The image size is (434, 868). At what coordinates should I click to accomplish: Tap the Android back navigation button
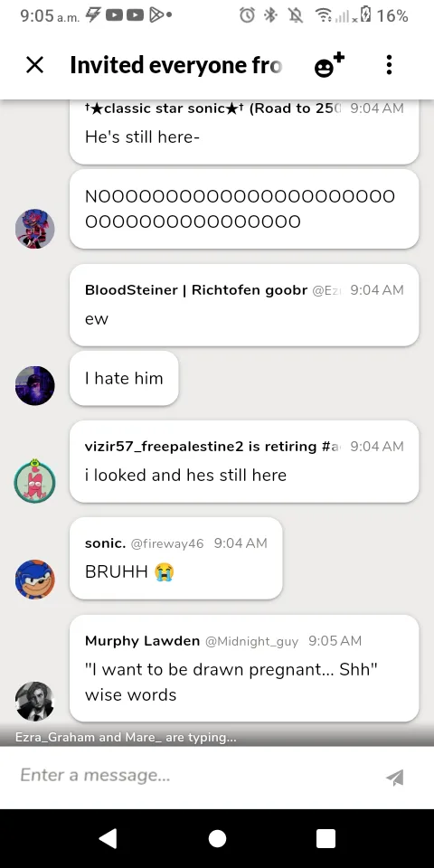coord(108,839)
